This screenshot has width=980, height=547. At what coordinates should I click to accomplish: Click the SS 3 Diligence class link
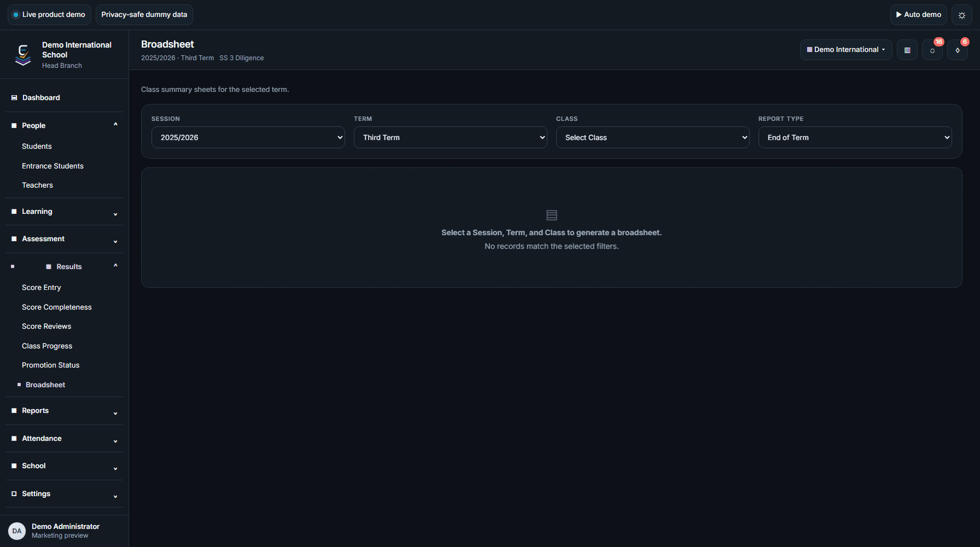[x=242, y=58]
